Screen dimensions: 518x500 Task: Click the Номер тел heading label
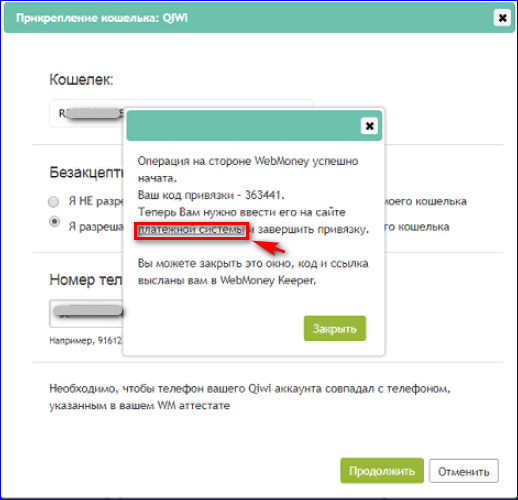click(86, 280)
